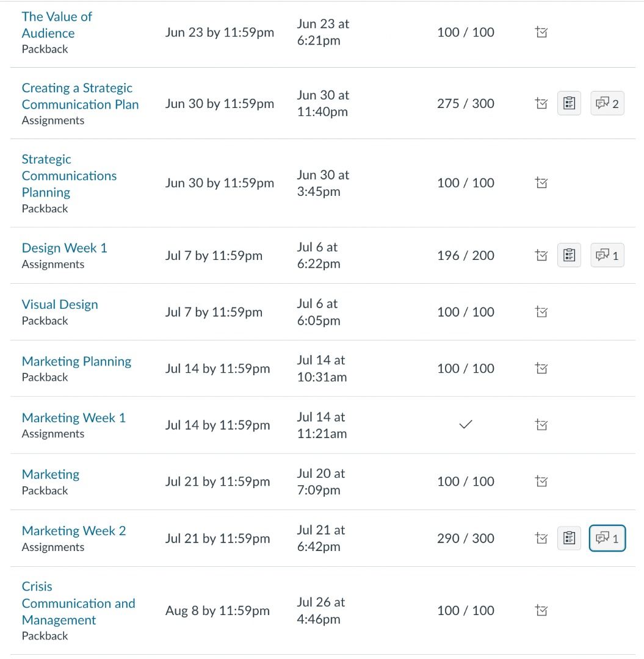Open the Marketing Week 1 assignment

tap(73, 418)
